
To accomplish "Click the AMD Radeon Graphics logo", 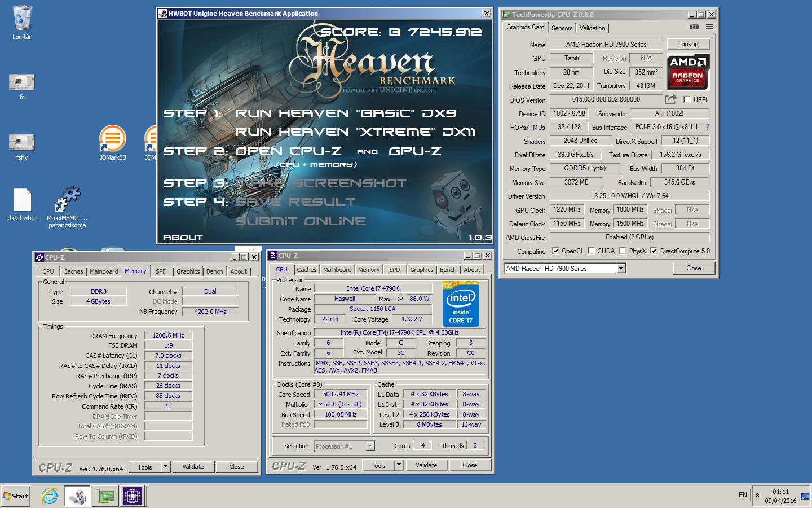I will [688, 72].
